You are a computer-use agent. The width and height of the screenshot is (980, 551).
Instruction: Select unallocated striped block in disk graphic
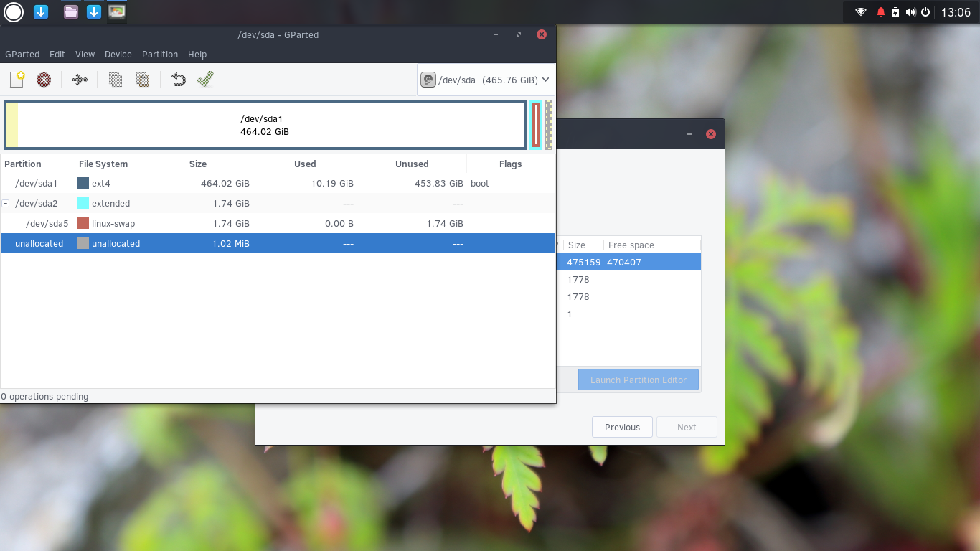[549, 125]
